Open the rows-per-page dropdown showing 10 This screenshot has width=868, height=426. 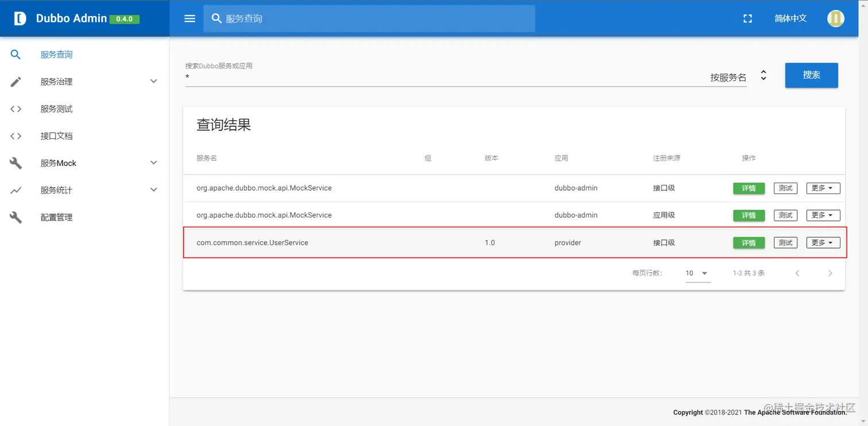[697, 273]
